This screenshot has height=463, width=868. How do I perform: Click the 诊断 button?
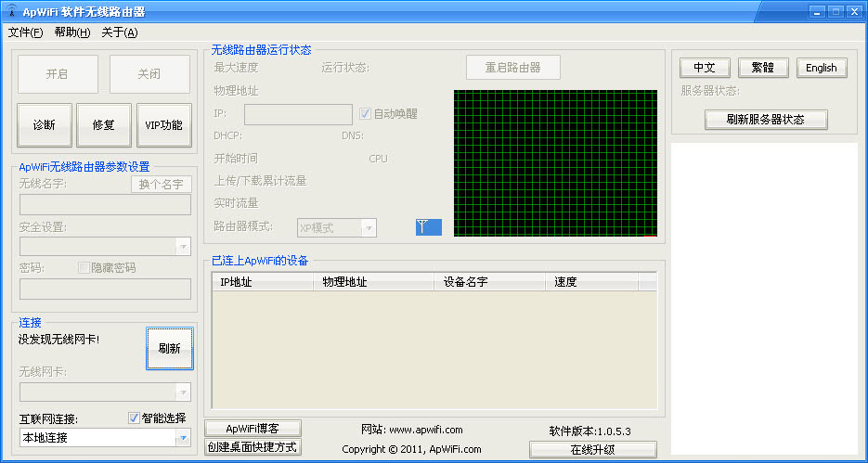45,125
